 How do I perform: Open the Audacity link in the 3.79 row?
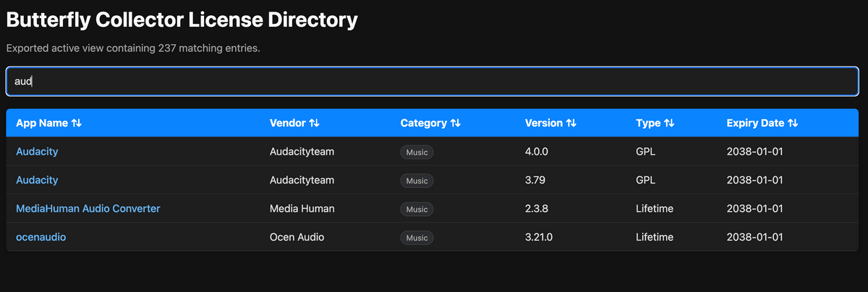coord(37,180)
